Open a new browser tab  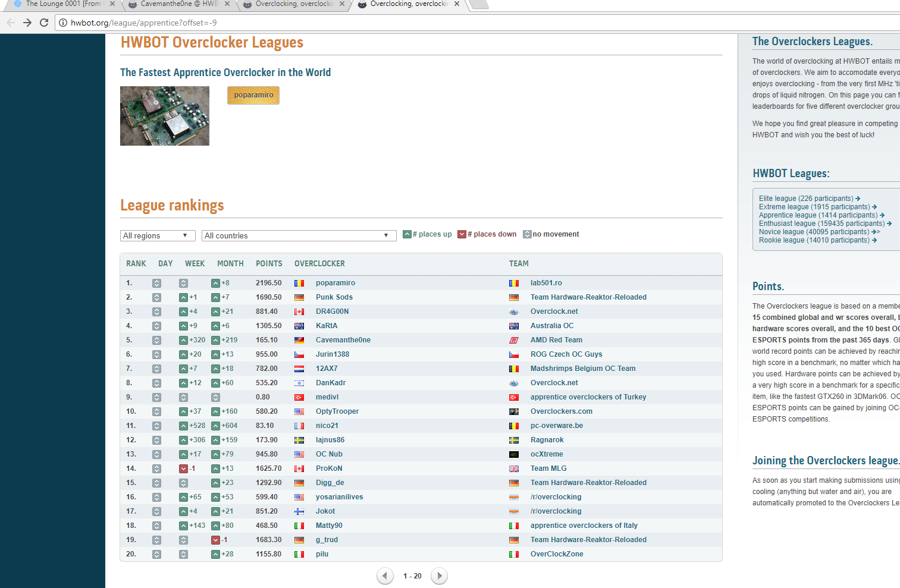(x=479, y=4)
